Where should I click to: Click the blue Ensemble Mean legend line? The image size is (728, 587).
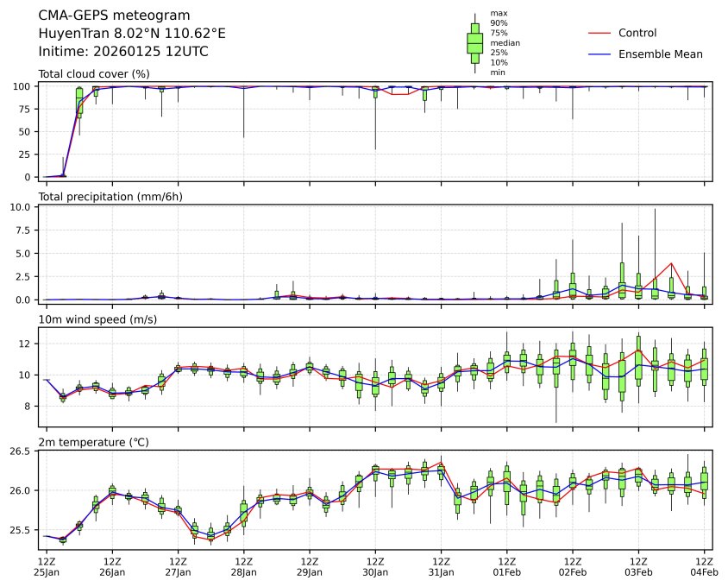click(599, 54)
